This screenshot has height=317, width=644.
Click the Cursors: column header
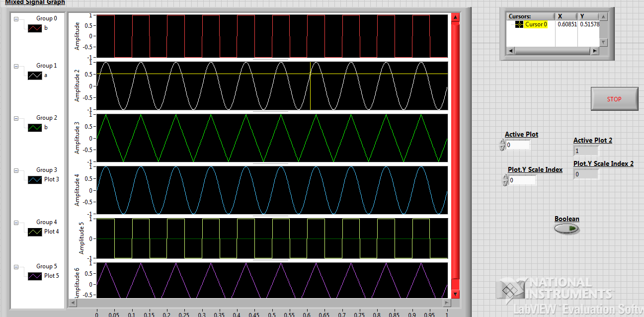(531, 16)
